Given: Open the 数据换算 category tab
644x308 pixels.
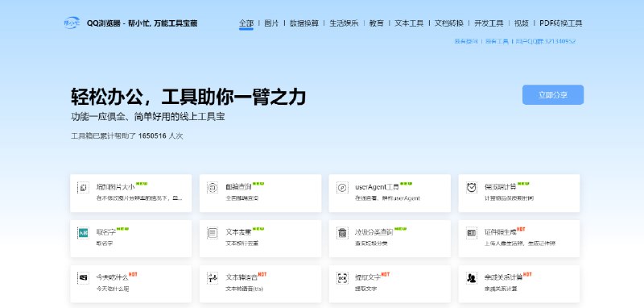Looking at the screenshot, I should 304,23.
